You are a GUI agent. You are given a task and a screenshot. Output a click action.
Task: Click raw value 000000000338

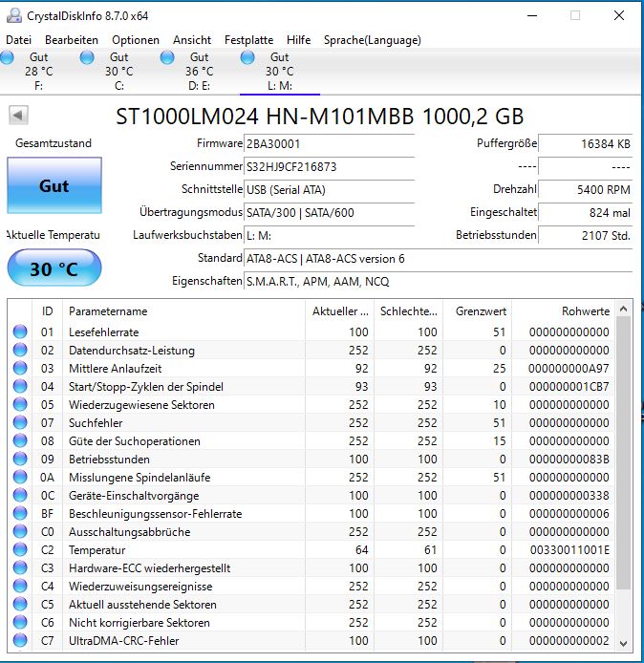point(569,496)
